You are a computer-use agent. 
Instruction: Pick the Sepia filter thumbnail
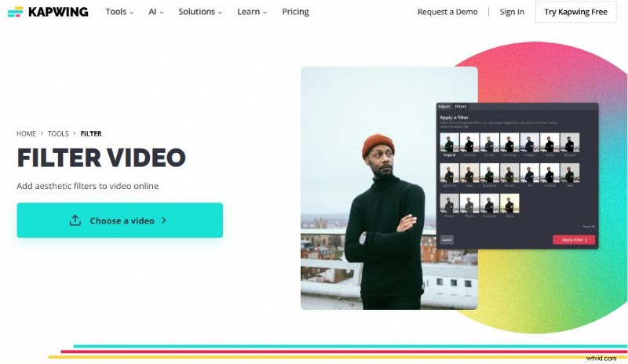pos(510,204)
